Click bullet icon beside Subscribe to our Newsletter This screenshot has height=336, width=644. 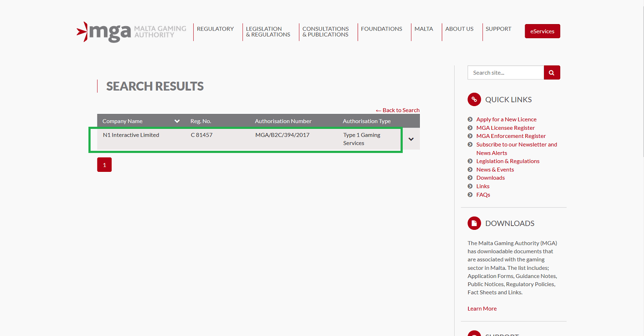tap(470, 144)
